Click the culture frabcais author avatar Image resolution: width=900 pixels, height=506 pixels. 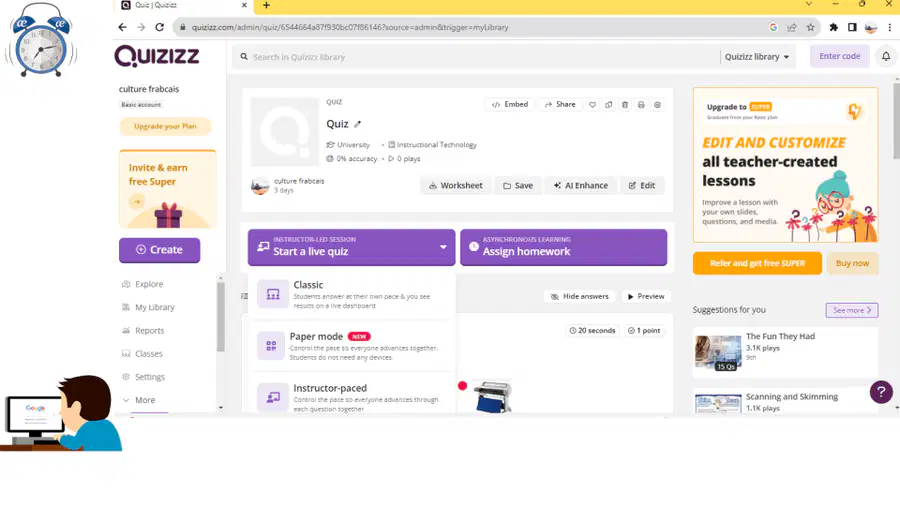(260, 185)
